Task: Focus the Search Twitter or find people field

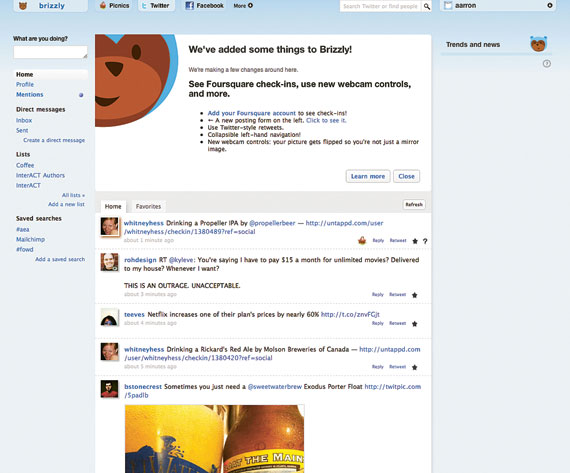Action: coord(380,6)
